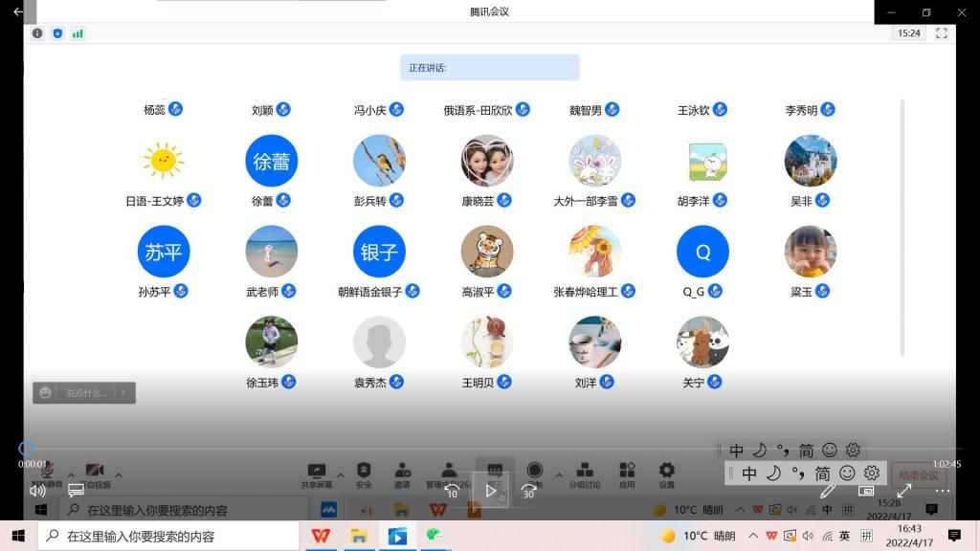The width and height of the screenshot is (980, 551).
Task: Open the pencil edit tool in player
Action: pyautogui.click(x=828, y=491)
